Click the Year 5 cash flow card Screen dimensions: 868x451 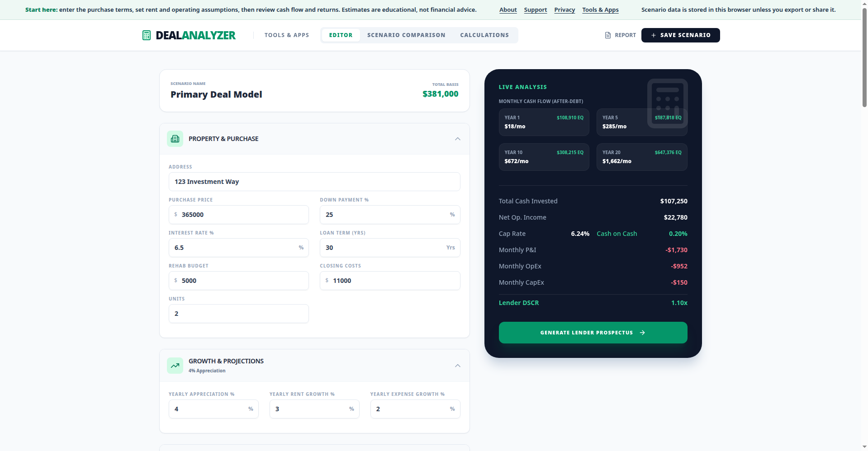point(642,122)
